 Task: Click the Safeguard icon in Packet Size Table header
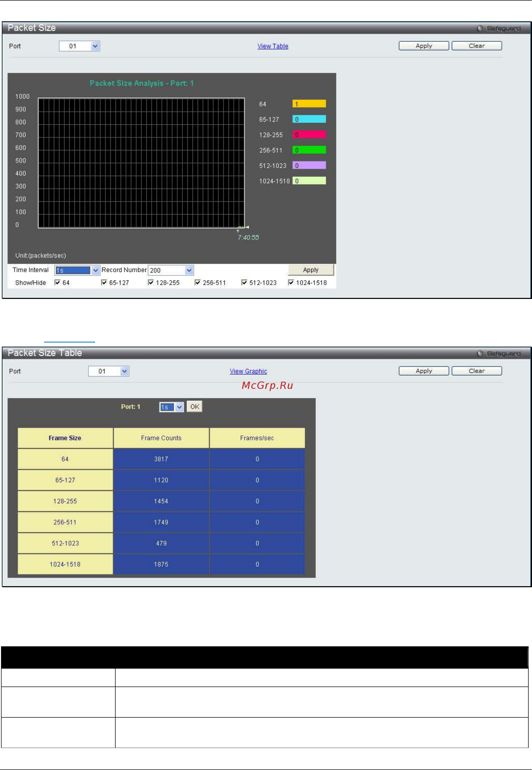[x=479, y=353]
